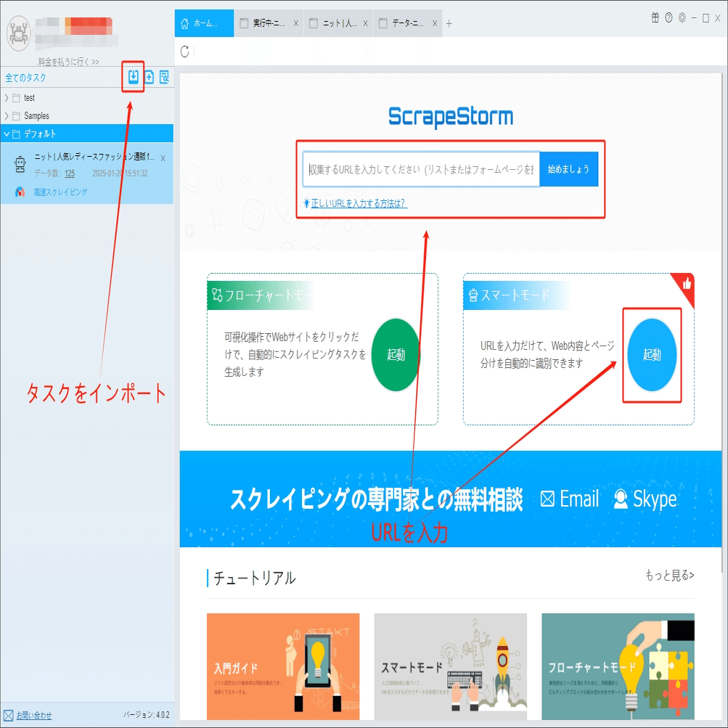Open the settings gear icon
The height and width of the screenshot is (728, 728).
(682, 17)
